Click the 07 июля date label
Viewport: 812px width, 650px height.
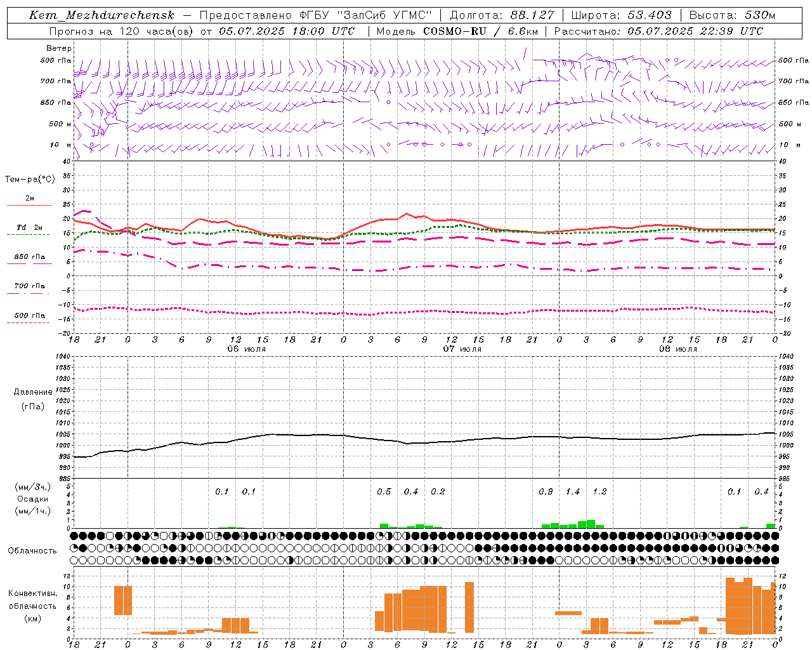(x=462, y=349)
